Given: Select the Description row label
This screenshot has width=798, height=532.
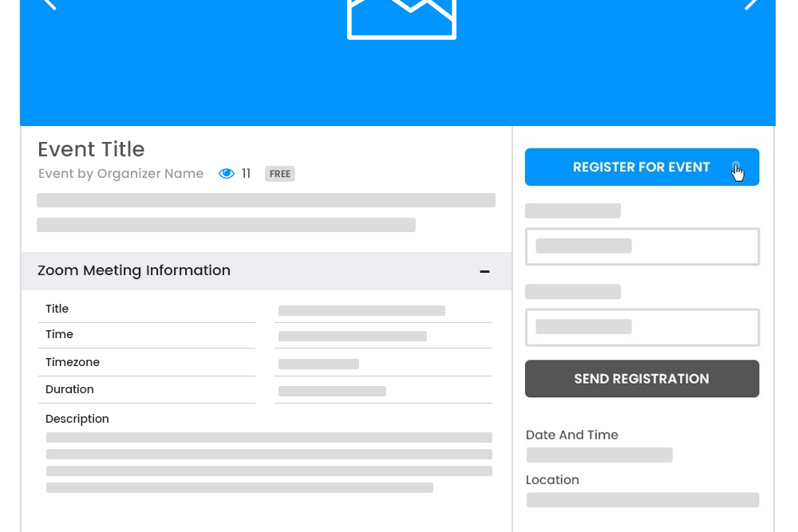Looking at the screenshot, I should 77,419.
